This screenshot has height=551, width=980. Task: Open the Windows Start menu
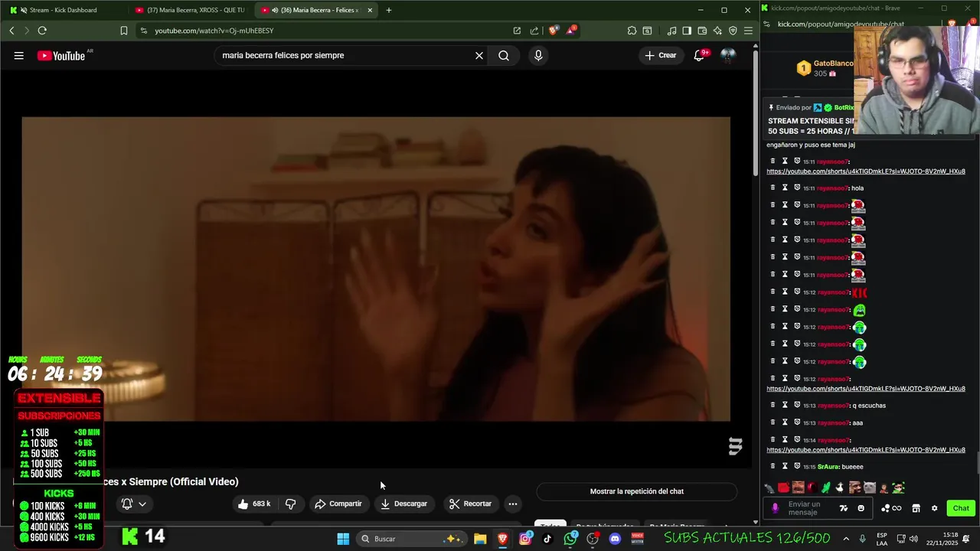(x=343, y=539)
